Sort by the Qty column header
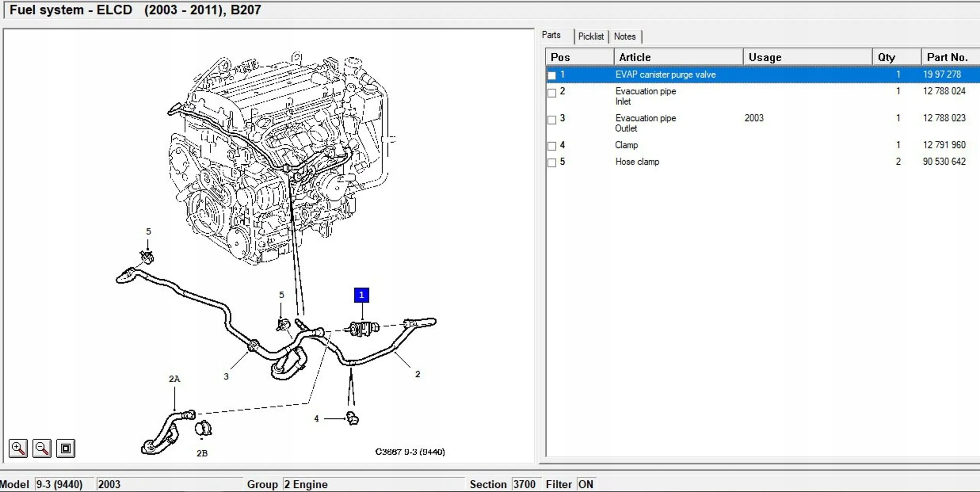Image resolution: width=980 pixels, height=492 pixels. 897,57
